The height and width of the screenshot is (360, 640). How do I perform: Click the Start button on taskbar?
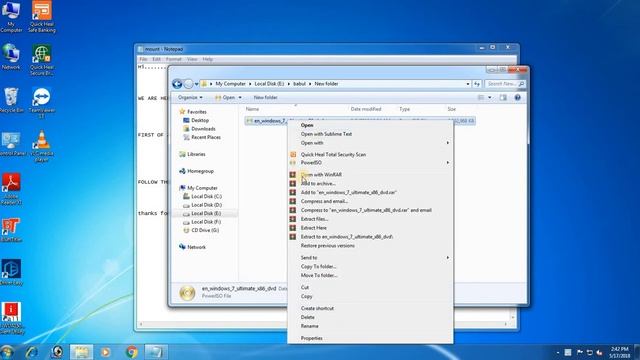pos(7,352)
